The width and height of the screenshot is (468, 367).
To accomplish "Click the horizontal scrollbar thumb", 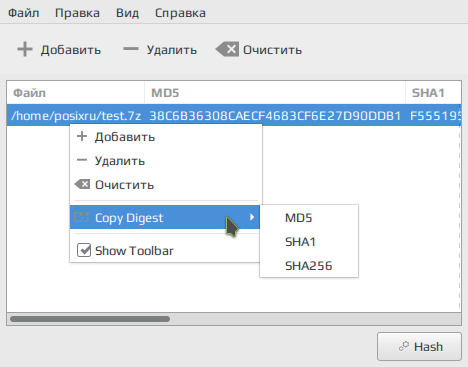I will (x=90, y=319).
